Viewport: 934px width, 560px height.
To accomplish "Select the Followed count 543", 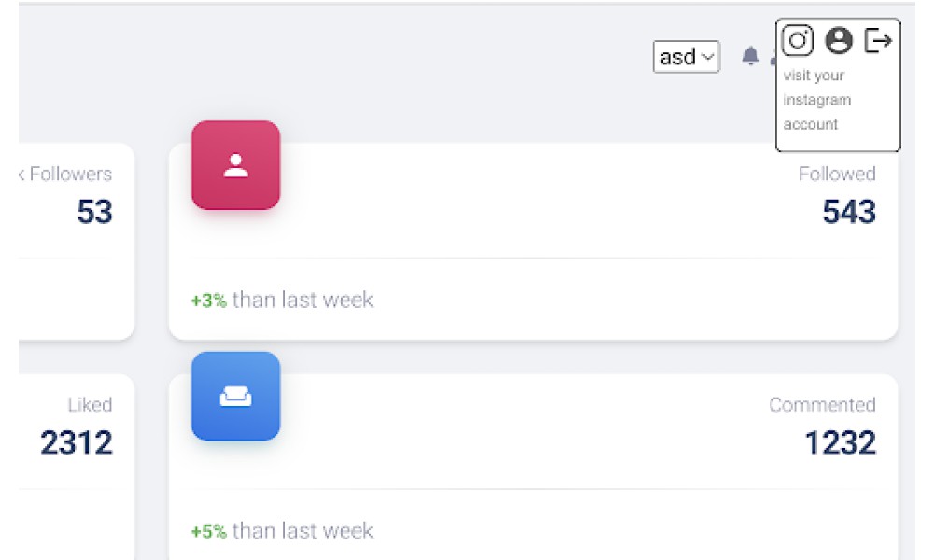I will tap(849, 212).
